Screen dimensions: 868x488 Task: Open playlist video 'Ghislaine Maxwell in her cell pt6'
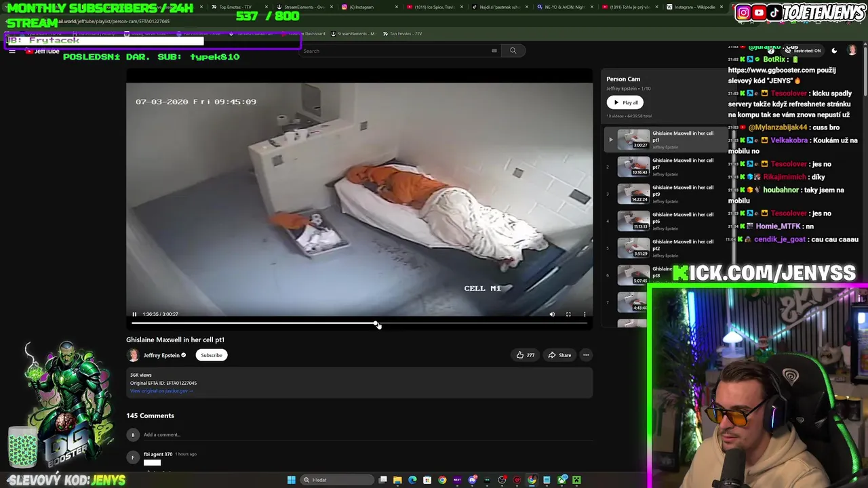pyautogui.click(x=665, y=221)
